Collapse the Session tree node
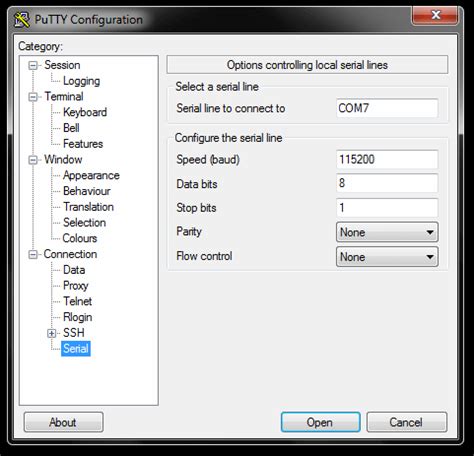Screen dimensions: 474x456 (33, 65)
